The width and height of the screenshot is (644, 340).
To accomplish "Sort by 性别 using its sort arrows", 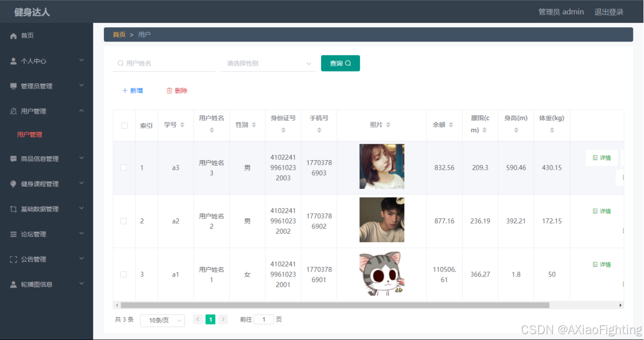I will tap(254, 125).
